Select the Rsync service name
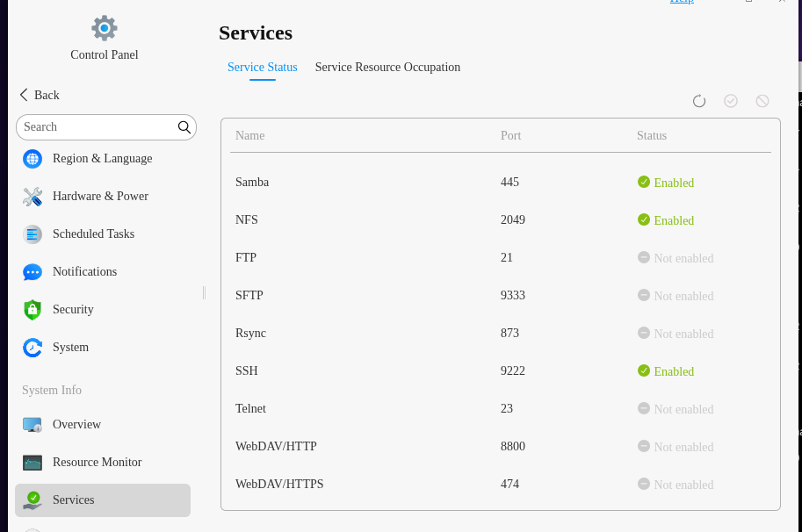Screen dimensions: 802x532 click(250, 334)
